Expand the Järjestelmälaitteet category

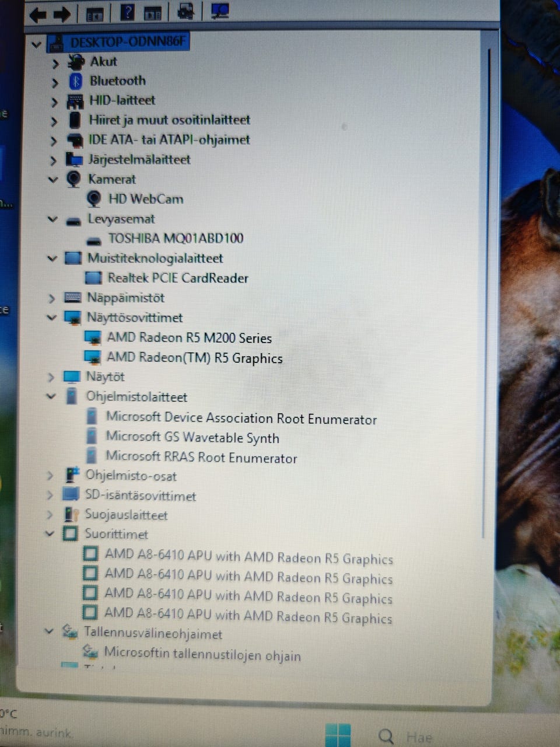point(54,160)
